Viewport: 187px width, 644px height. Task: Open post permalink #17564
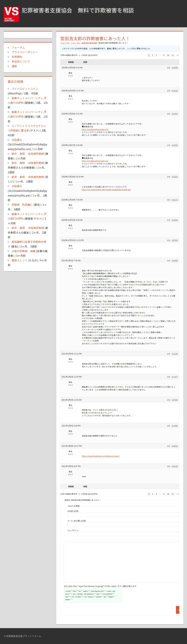(x=175, y=400)
